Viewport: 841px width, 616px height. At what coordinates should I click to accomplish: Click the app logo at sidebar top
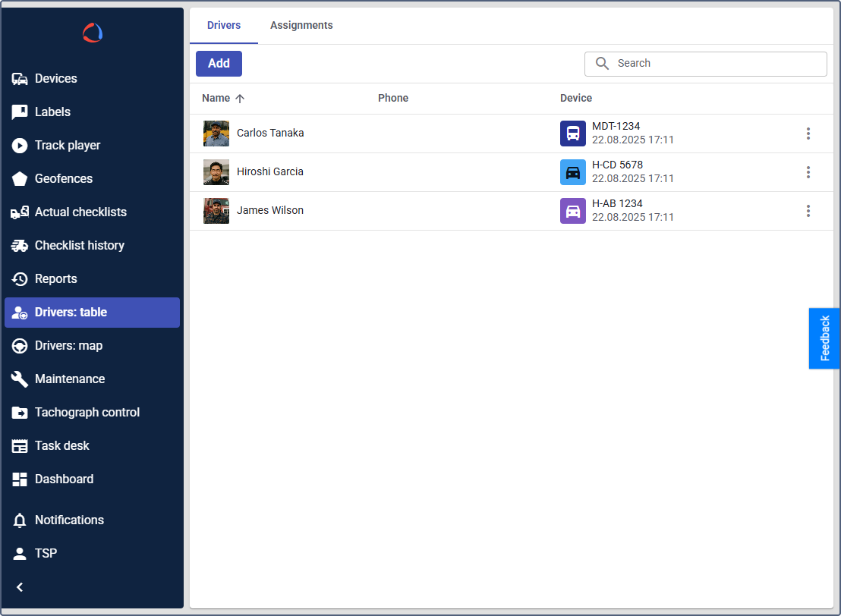click(x=93, y=33)
